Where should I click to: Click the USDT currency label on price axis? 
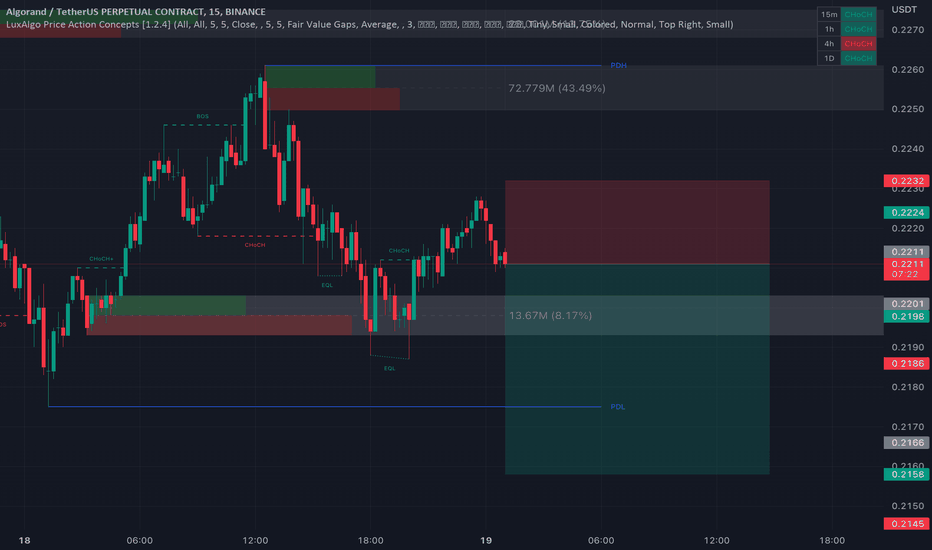904,10
